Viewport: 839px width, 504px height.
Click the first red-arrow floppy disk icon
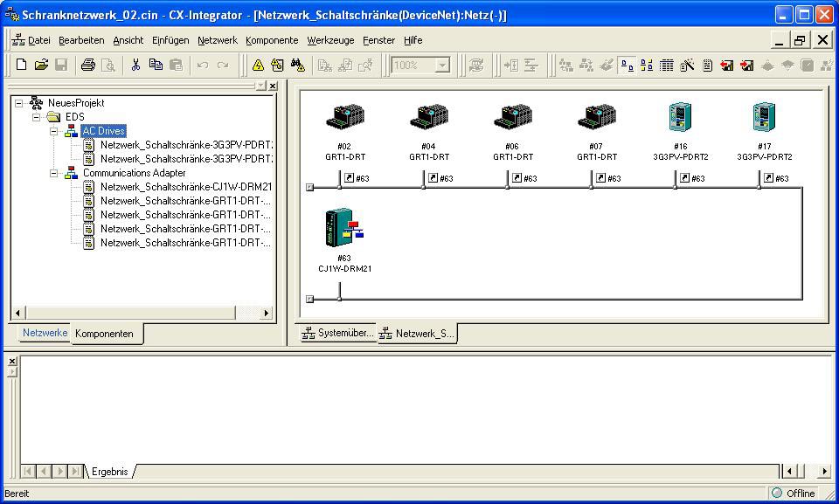726,66
